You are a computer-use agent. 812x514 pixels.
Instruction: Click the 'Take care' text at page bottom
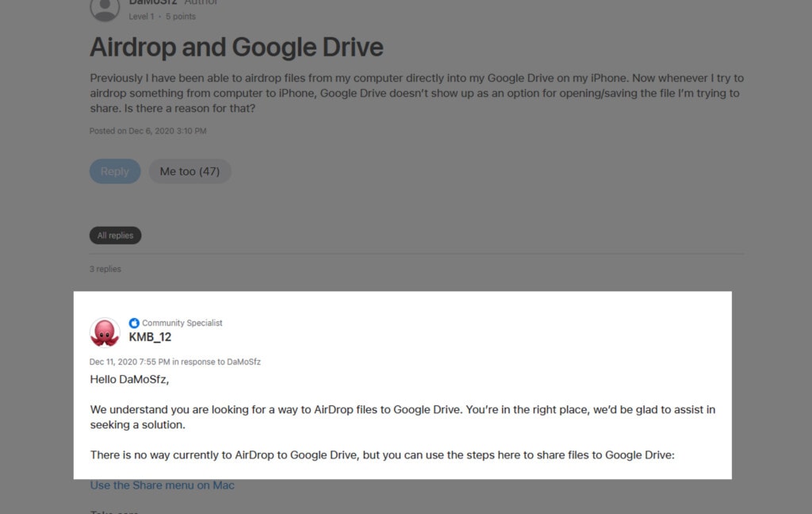click(113, 512)
